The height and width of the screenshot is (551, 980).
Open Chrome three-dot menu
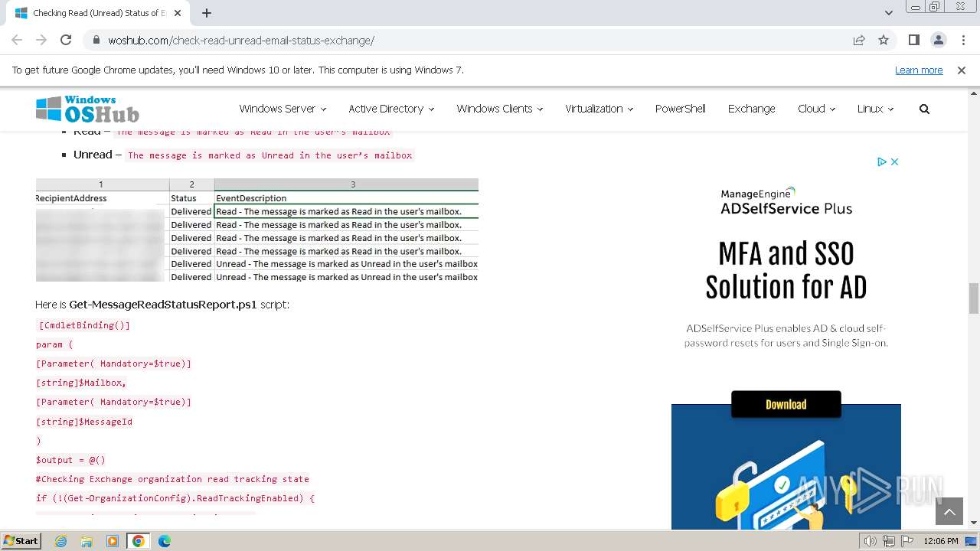(x=962, y=41)
